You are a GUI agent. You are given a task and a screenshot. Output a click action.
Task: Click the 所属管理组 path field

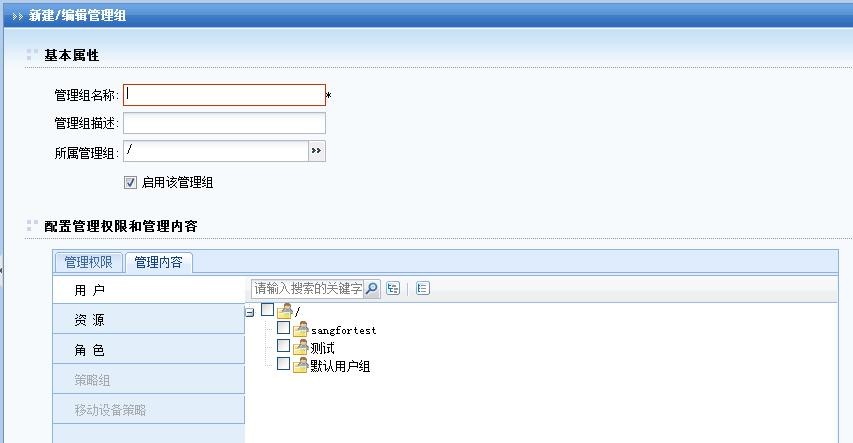(x=216, y=151)
